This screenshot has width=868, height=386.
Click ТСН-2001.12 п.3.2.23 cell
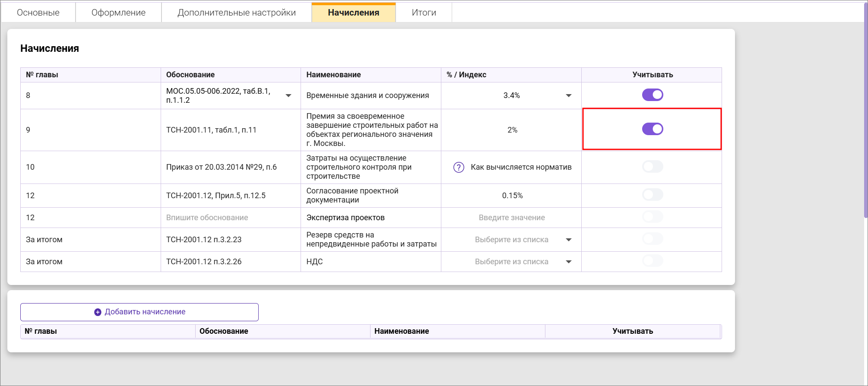point(231,240)
